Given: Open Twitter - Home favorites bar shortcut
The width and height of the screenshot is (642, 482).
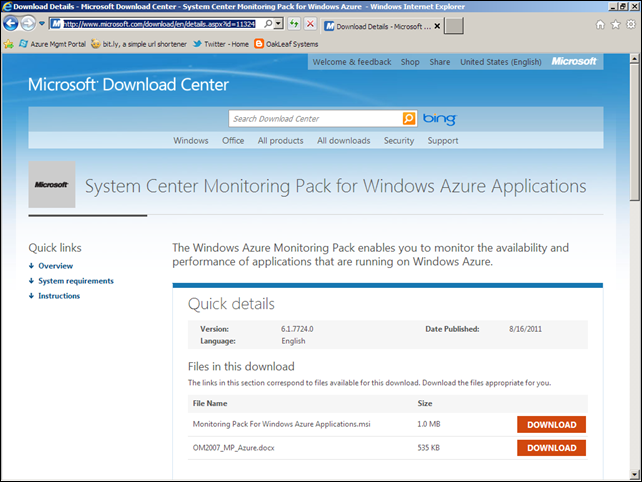Looking at the screenshot, I should (220, 44).
